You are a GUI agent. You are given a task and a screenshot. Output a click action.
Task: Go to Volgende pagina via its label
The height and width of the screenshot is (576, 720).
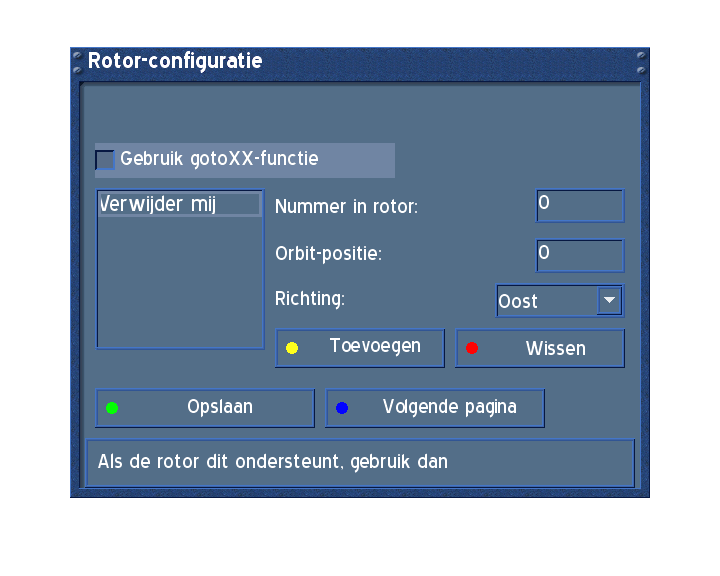coord(449,407)
